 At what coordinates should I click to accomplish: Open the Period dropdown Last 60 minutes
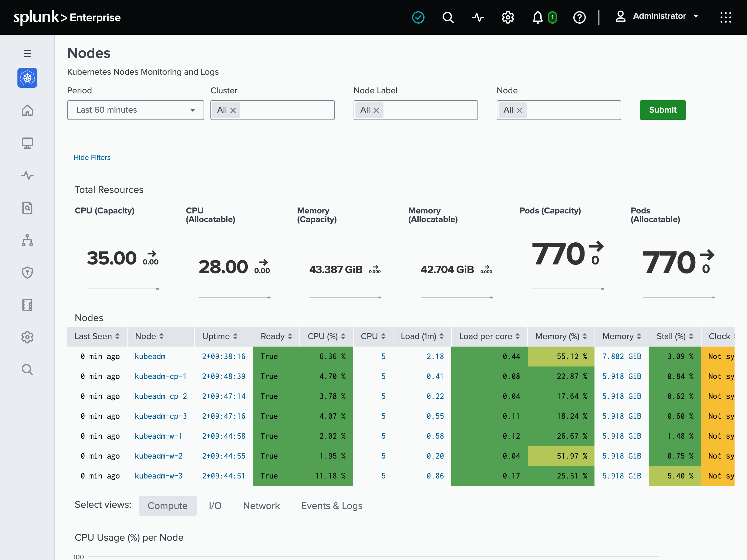pyautogui.click(x=135, y=110)
